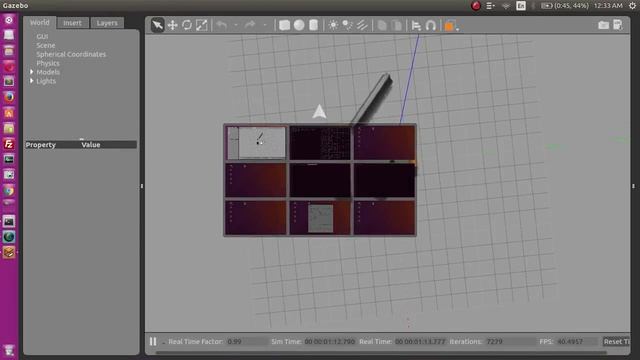Insert a box shape
640x360 pixels.
tap(284, 25)
